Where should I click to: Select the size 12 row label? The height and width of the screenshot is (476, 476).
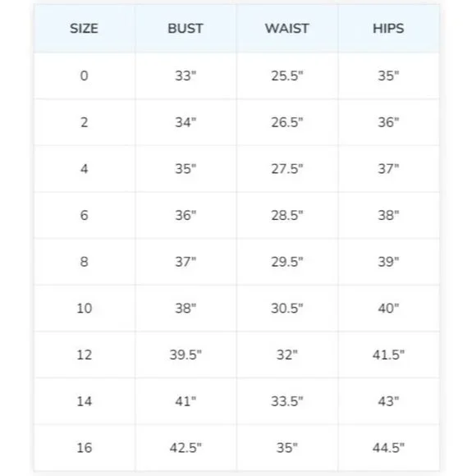coord(84,355)
